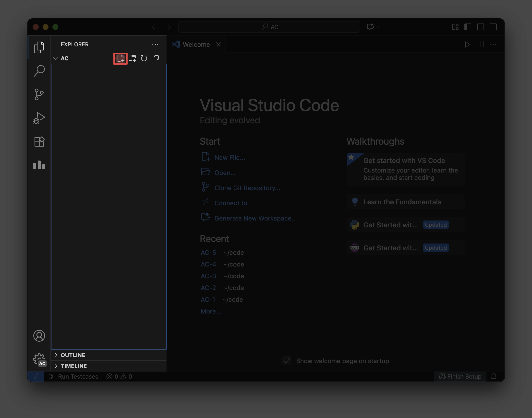Collapse the AC folder section
Image resolution: width=532 pixels, height=418 pixels.
(x=64, y=58)
